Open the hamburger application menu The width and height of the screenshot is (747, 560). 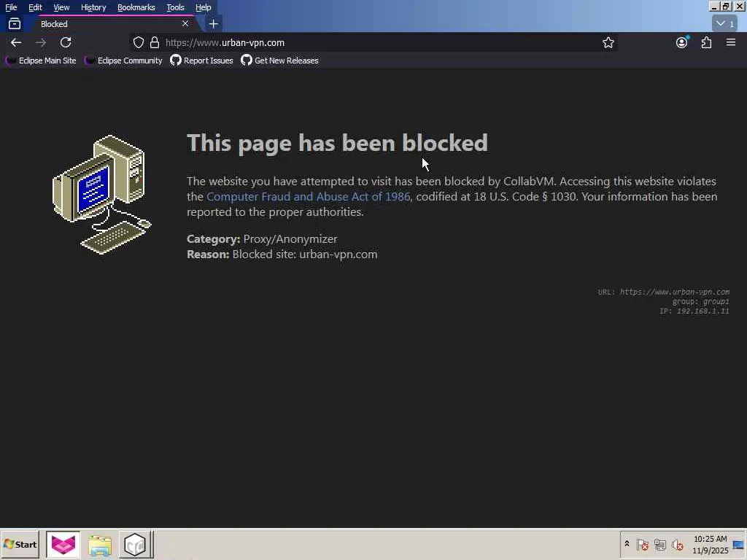tap(731, 42)
